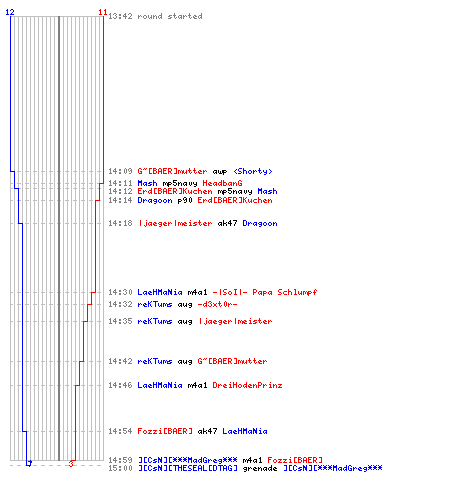
Task: Open player <Shorty> name link
Action: click(x=253, y=171)
